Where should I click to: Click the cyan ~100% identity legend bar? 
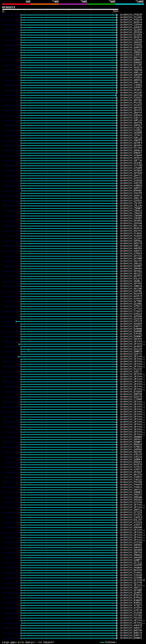pyautogui.click(x=130, y=4)
